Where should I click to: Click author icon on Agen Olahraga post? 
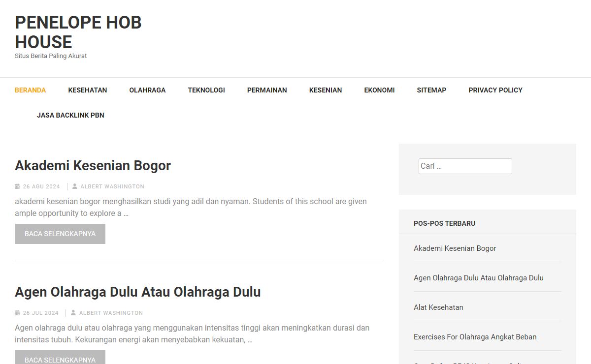(x=73, y=313)
